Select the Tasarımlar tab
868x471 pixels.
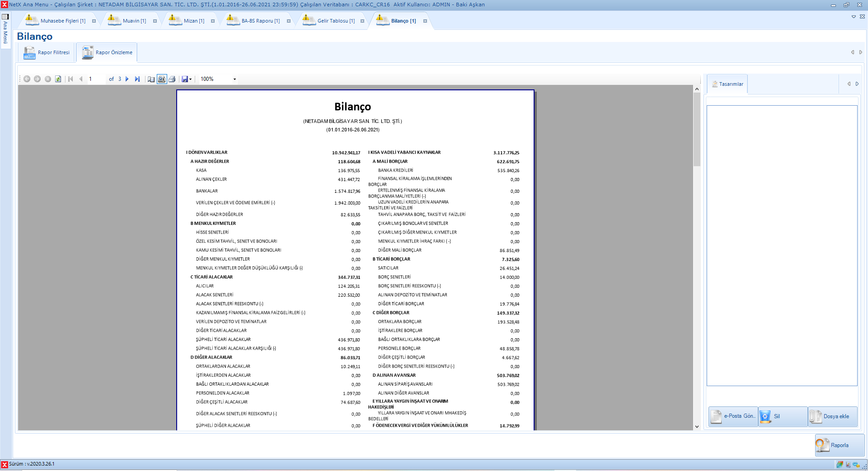pyautogui.click(x=727, y=84)
